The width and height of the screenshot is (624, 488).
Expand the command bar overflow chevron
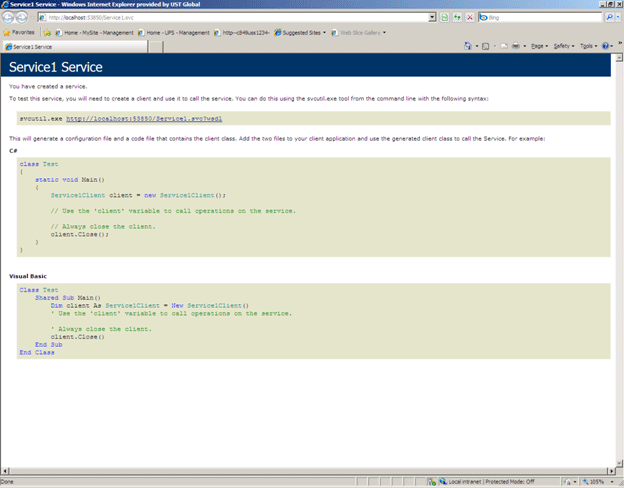click(620, 43)
